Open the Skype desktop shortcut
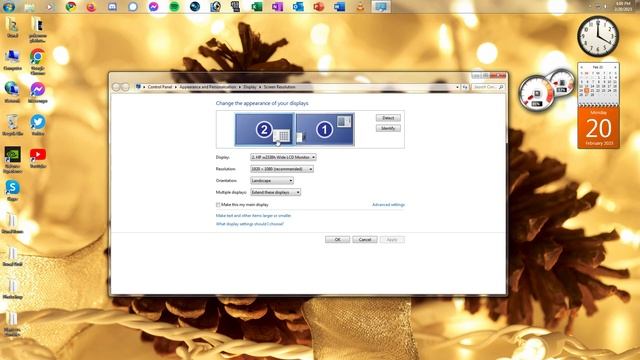The image size is (640, 360). click(12, 190)
